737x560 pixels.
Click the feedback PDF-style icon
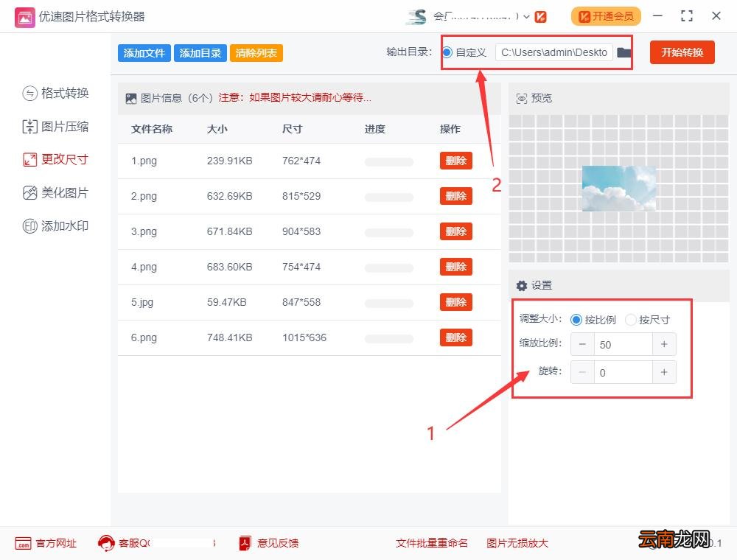point(245,543)
